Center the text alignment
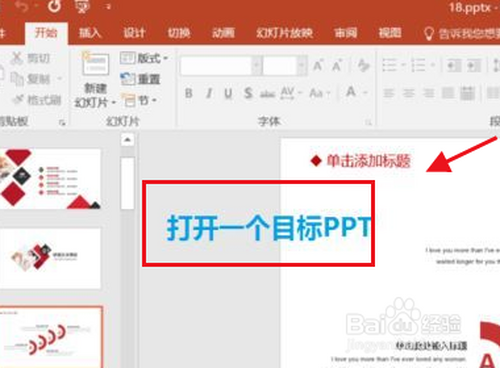Image resolution: width=500 pixels, height=368 pixels. click(409, 93)
